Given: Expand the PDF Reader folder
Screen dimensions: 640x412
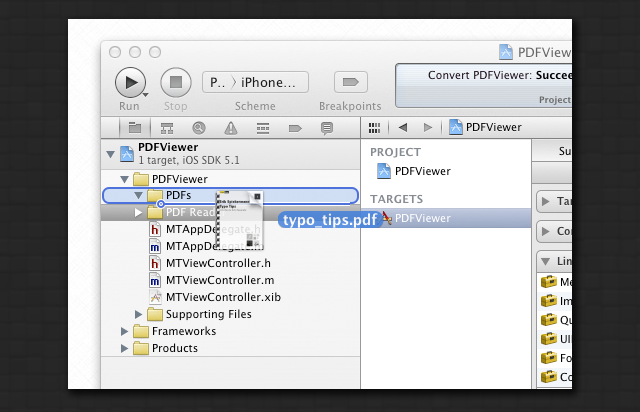Looking at the screenshot, I should coord(138,212).
